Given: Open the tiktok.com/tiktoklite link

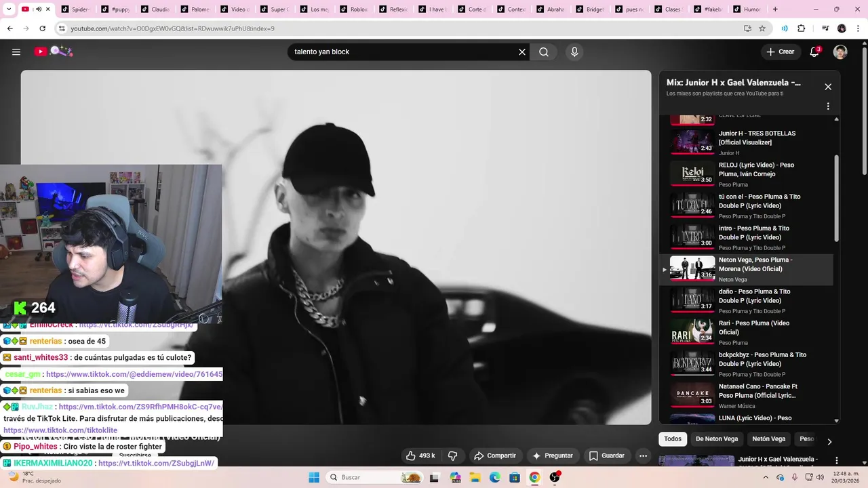Looking at the screenshot, I should (60, 430).
